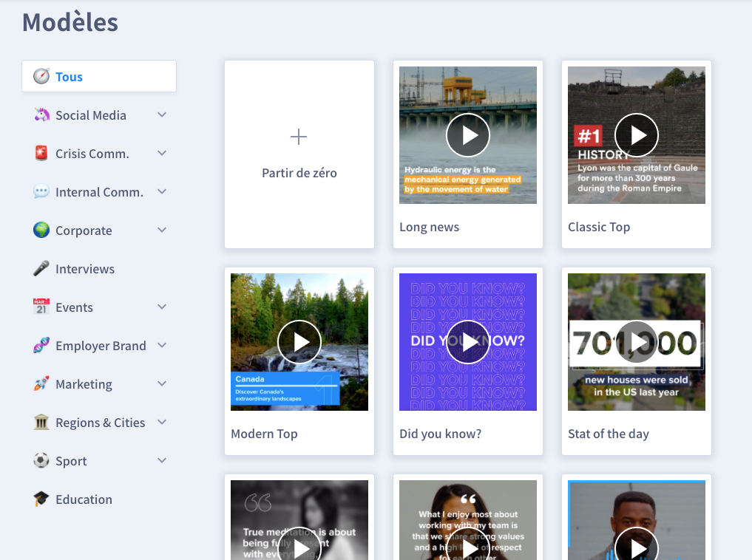This screenshot has width=752, height=560.
Task: Open the Employer Brand category label
Action: coord(101,346)
